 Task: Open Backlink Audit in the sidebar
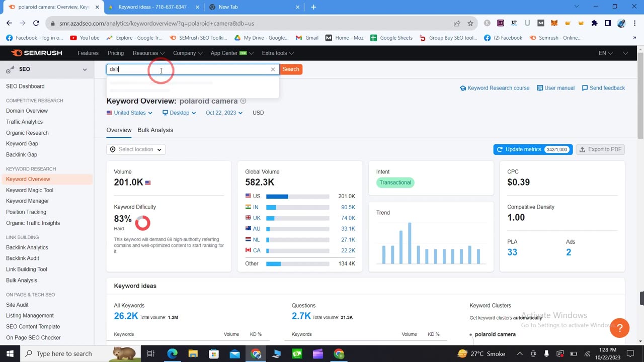[23, 258]
